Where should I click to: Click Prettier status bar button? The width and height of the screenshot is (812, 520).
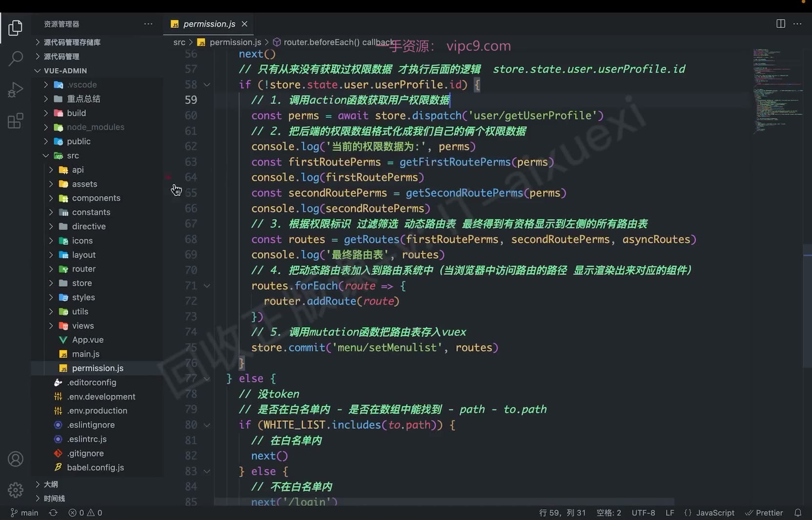(x=764, y=513)
